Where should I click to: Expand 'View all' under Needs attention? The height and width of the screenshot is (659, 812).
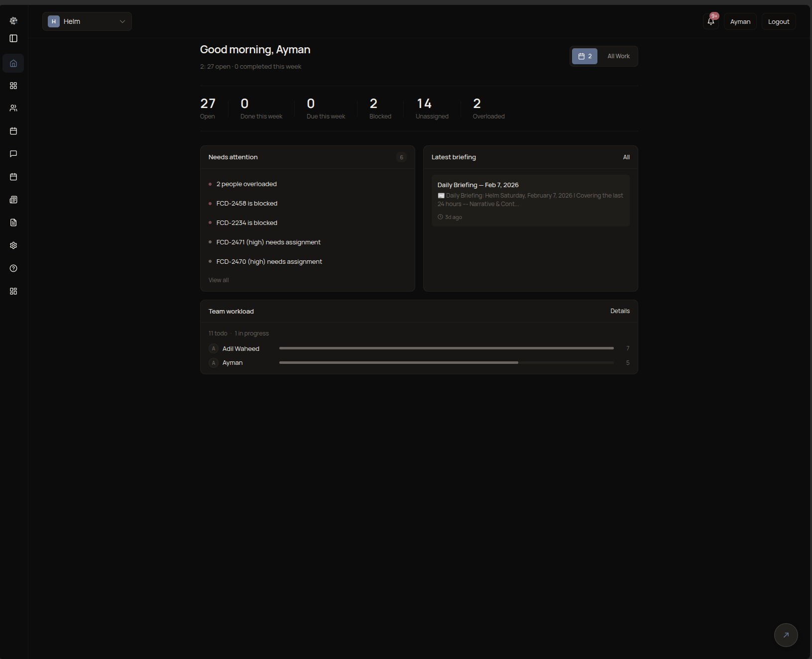(218, 280)
